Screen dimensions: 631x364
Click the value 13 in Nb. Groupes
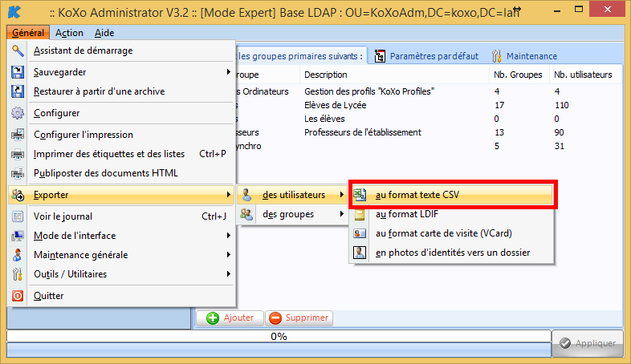point(499,132)
